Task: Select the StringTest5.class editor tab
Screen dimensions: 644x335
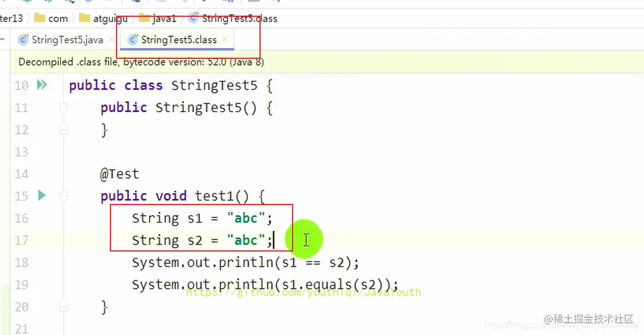Action: pos(179,40)
